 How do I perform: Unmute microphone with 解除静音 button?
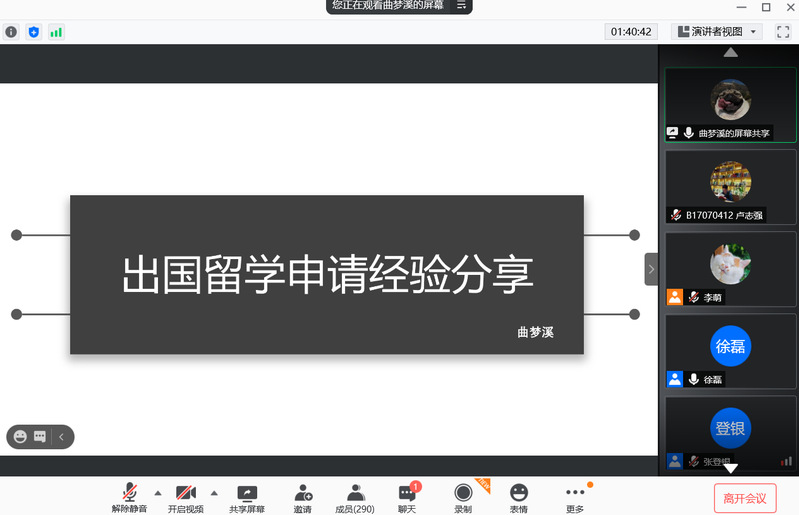coord(129,497)
